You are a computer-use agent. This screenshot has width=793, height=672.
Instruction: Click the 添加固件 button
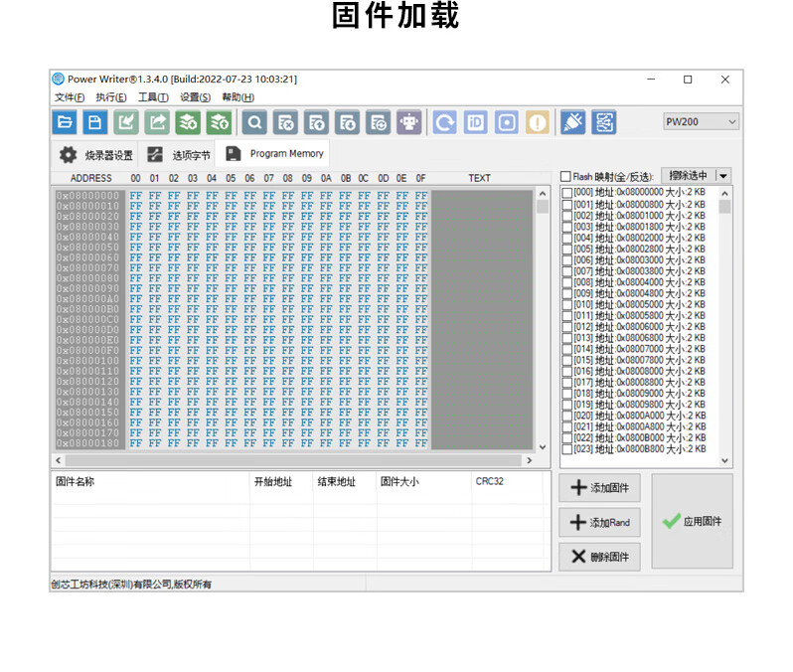pos(600,488)
